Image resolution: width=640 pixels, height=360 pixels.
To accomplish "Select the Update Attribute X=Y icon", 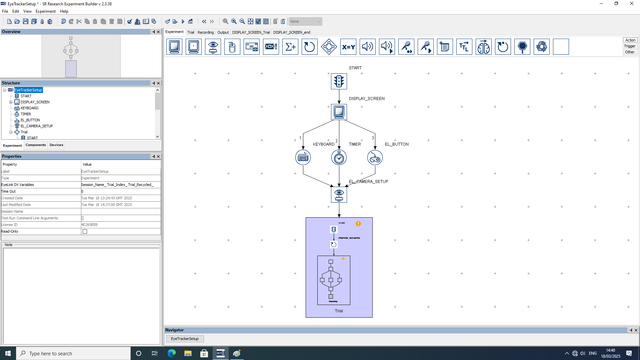I will pyautogui.click(x=348, y=47).
